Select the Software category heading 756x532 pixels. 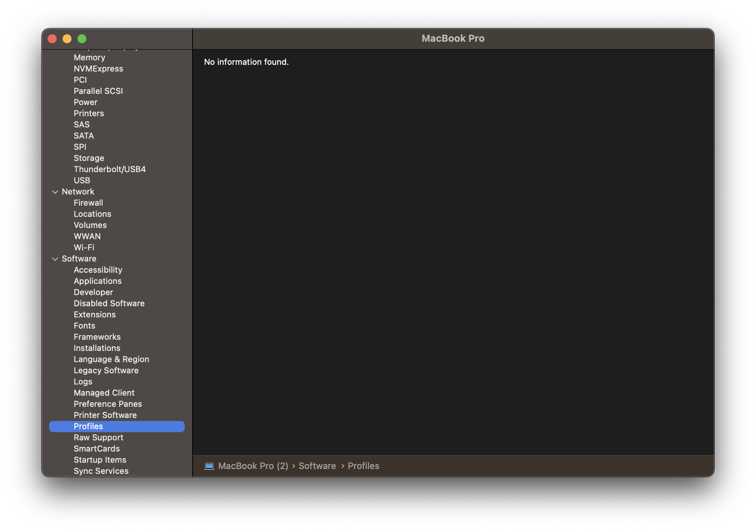(x=79, y=259)
